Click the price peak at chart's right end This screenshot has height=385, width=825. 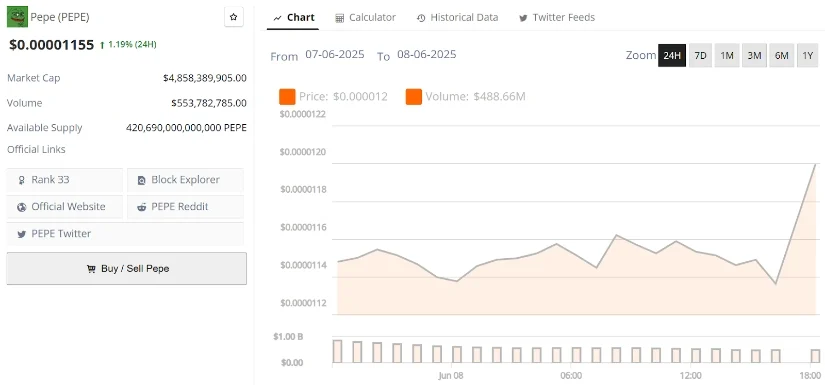point(816,164)
